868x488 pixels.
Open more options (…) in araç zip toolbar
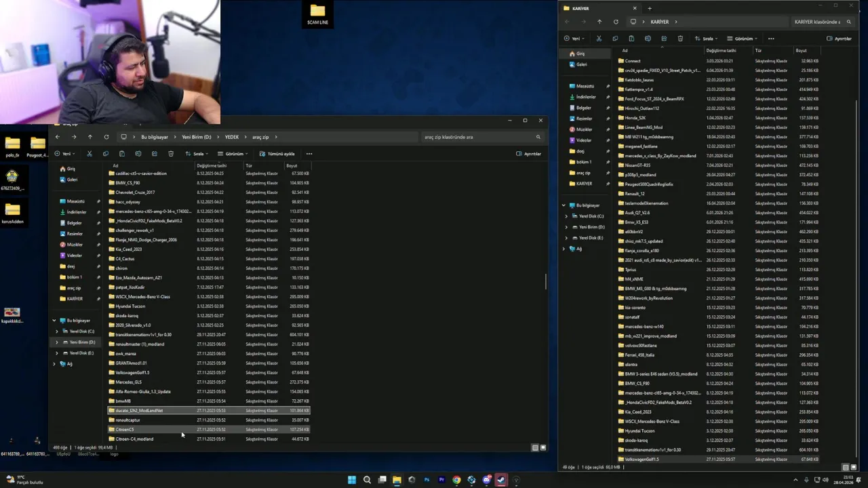(309, 154)
